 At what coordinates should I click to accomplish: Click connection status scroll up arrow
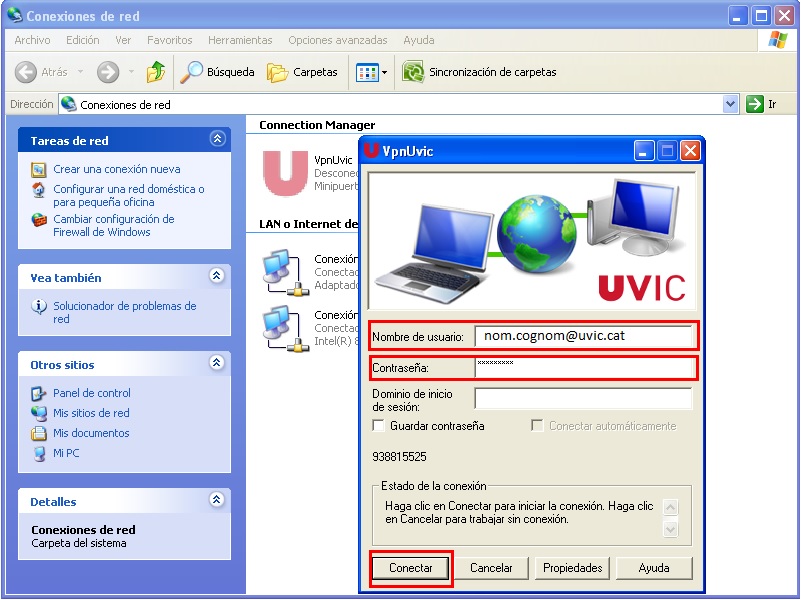pos(671,507)
